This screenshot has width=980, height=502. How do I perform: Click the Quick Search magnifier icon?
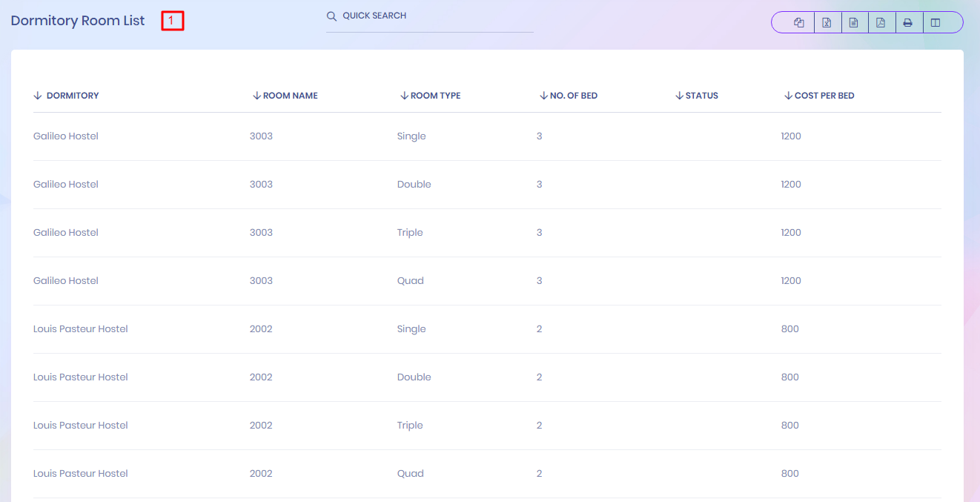[331, 16]
